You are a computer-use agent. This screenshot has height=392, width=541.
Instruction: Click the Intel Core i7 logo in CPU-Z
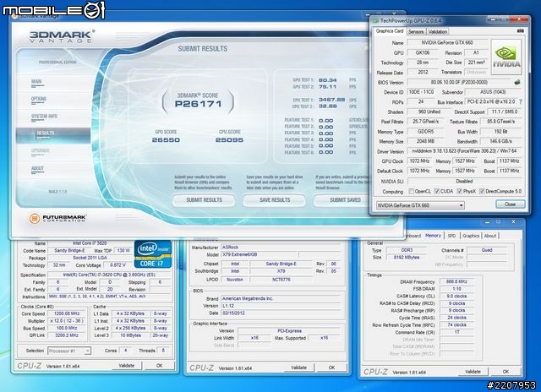pos(153,254)
